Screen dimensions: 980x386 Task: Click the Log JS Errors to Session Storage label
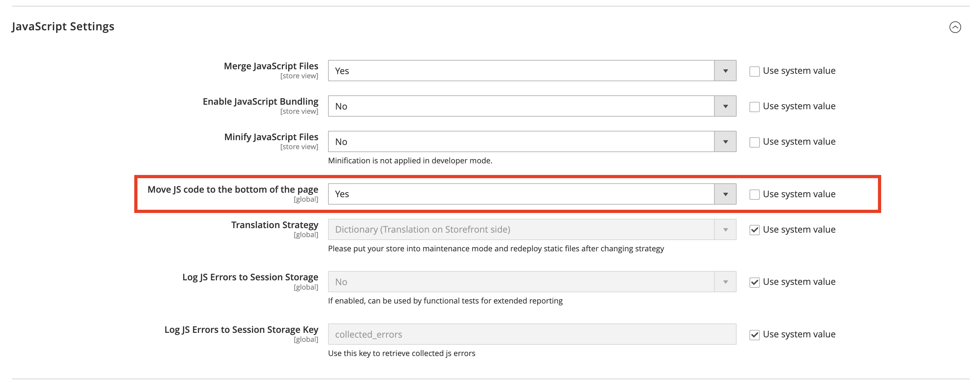tap(250, 277)
